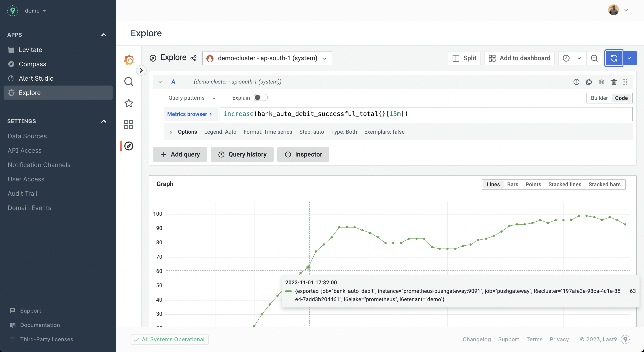Expand the Grafana side menu arrow
Viewport: 644px width, 352px height.
click(141, 70)
